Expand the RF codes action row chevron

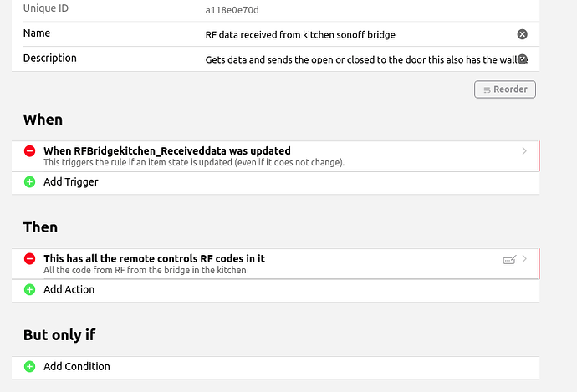(524, 259)
